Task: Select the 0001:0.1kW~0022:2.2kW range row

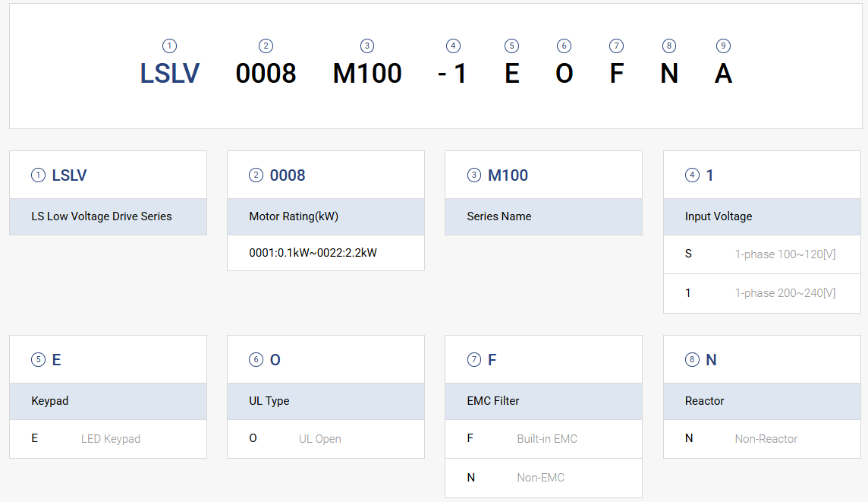Action: (x=325, y=253)
